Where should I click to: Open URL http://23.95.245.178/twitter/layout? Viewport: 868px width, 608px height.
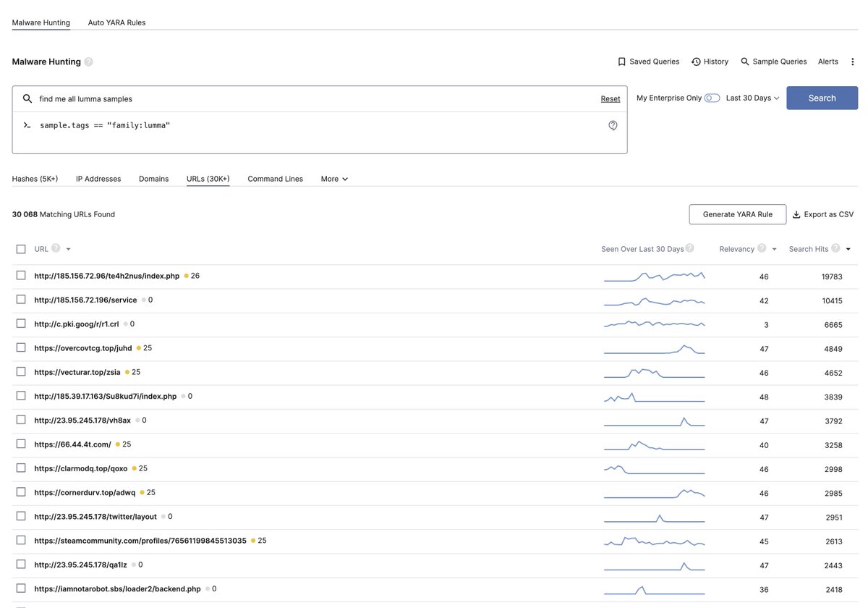(95, 517)
